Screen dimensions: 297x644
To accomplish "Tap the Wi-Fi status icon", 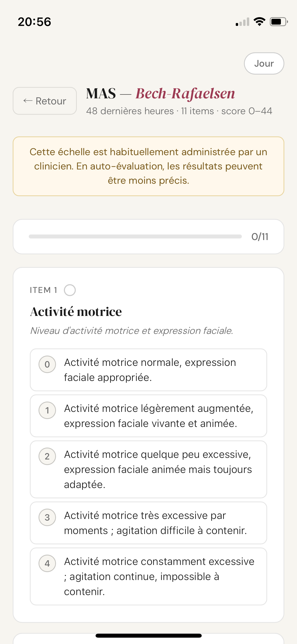I will click(259, 22).
